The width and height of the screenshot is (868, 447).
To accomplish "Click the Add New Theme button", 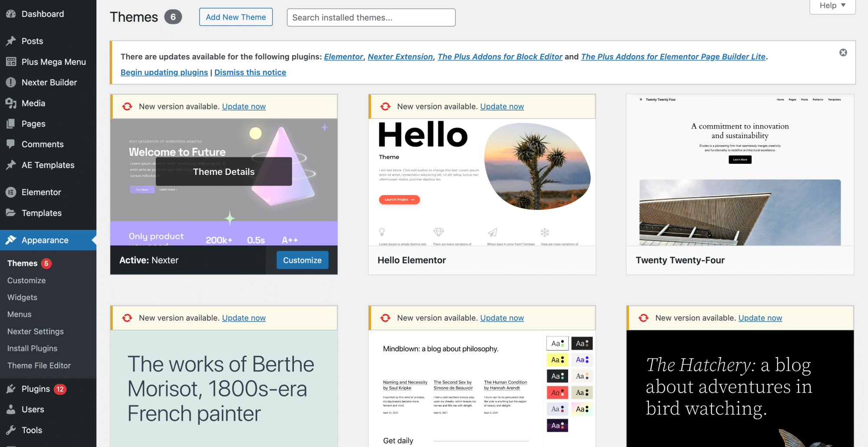I will 236,17.
